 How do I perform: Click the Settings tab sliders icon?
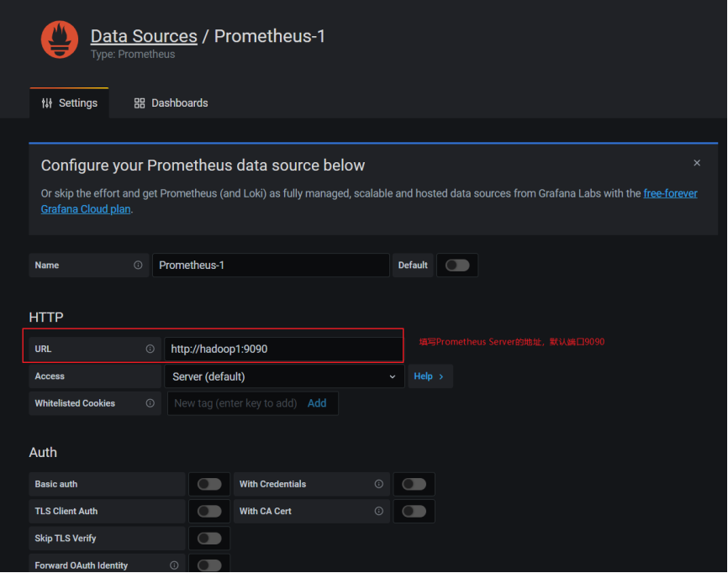click(x=47, y=103)
